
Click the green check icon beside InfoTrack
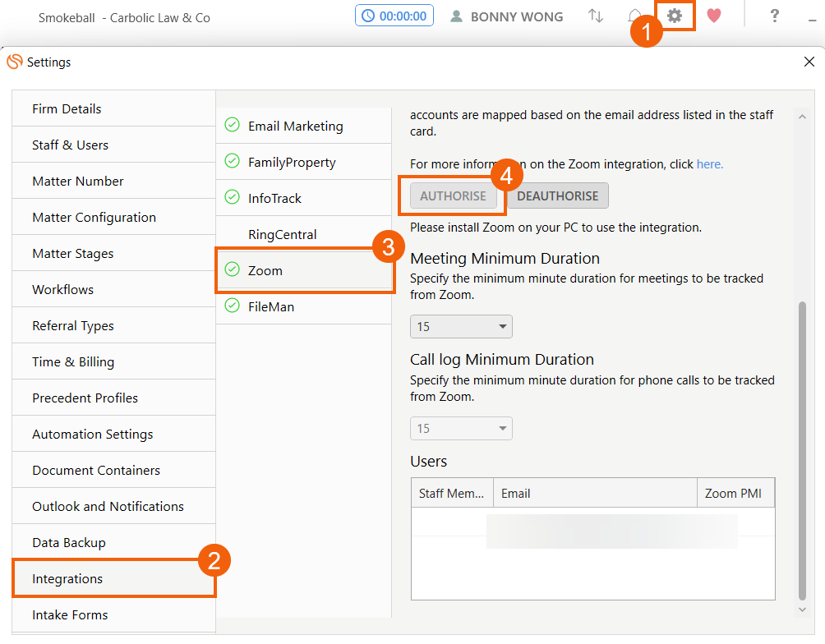tap(232, 197)
